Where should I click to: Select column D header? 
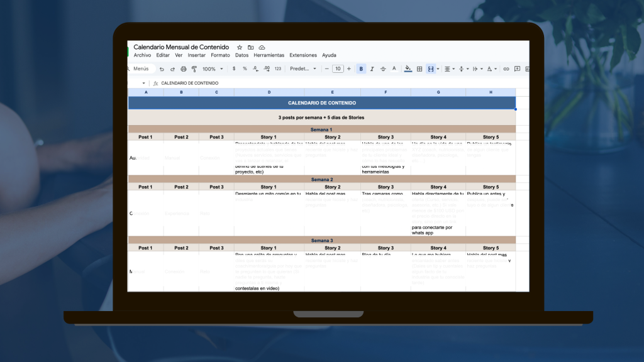[269, 92]
